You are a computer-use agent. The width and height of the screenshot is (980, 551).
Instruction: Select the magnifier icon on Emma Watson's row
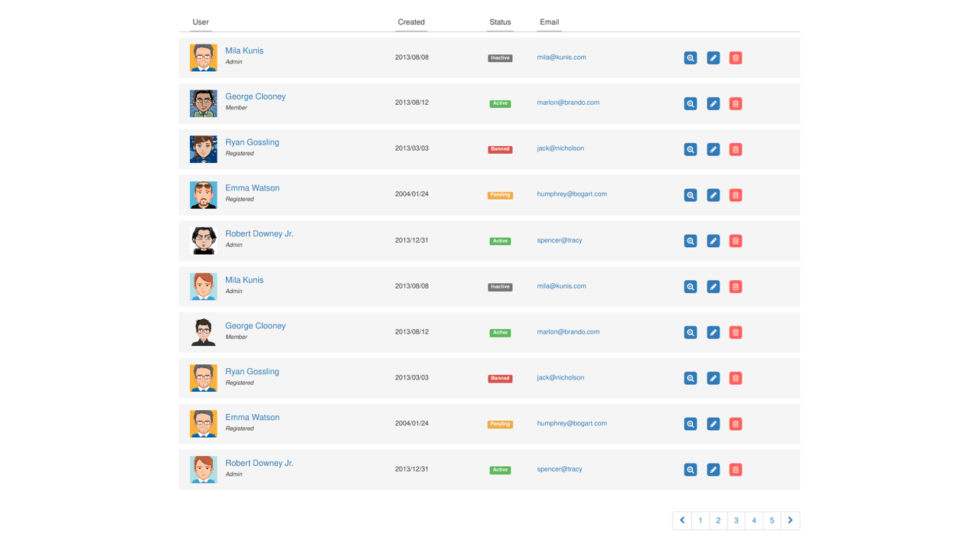[x=690, y=195]
